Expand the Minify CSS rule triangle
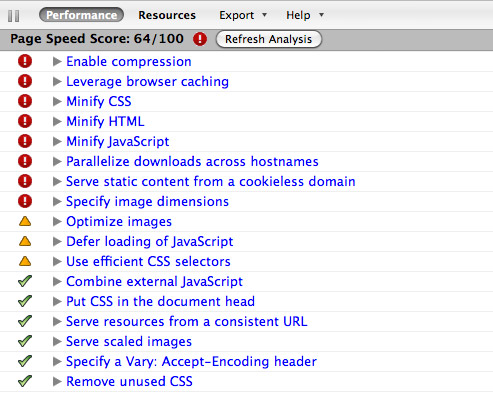Screen dimensions: 493x394 point(57,101)
